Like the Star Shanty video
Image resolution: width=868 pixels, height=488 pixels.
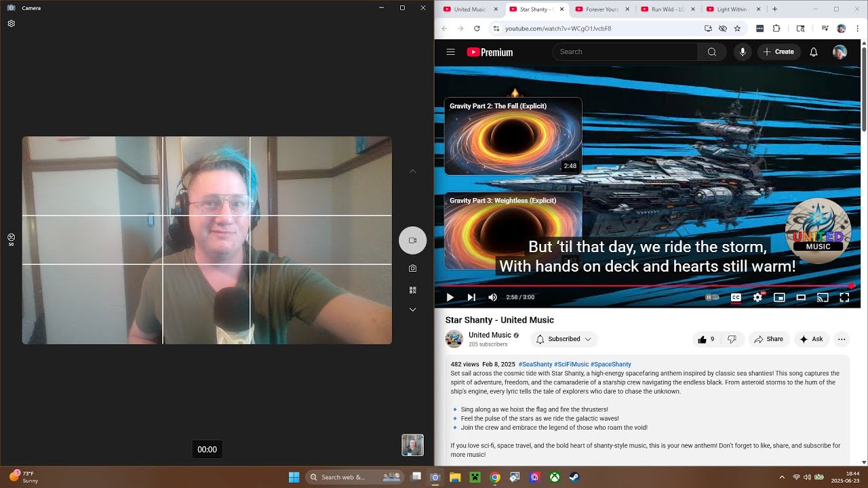tap(706, 339)
